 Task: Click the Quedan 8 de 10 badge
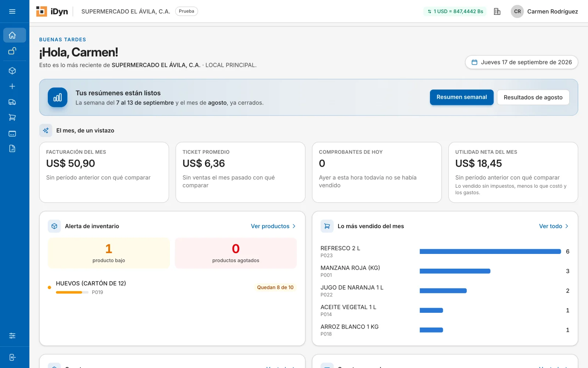tap(275, 287)
